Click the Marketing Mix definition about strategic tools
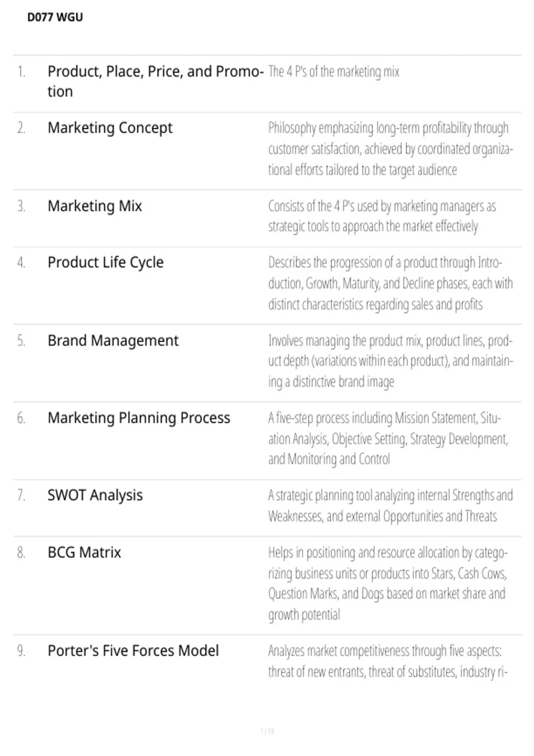 point(382,216)
